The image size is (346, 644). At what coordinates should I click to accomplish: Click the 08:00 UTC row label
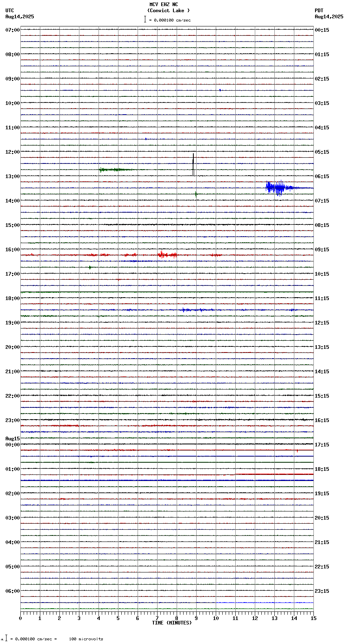click(13, 54)
